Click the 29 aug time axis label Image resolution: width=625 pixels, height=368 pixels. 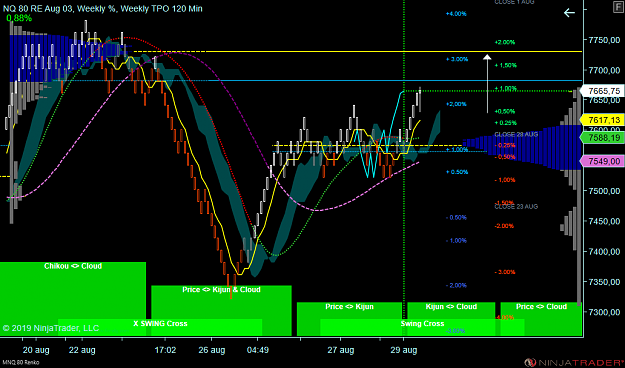tap(404, 350)
